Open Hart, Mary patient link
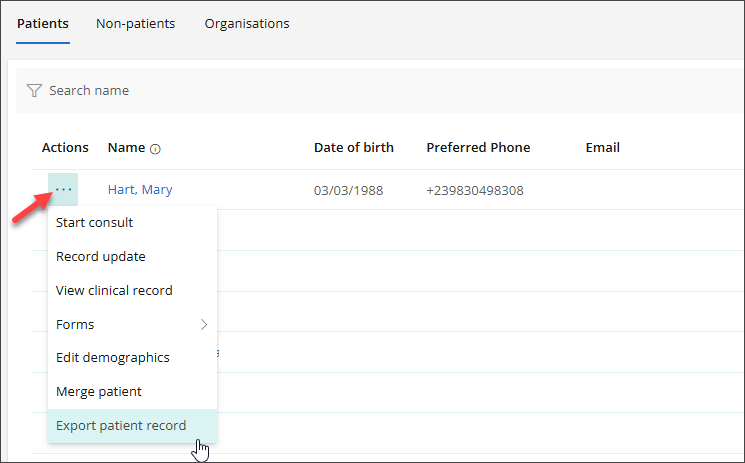This screenshot has width=745, height=463. pyautogui.click(x=140, y=190)
